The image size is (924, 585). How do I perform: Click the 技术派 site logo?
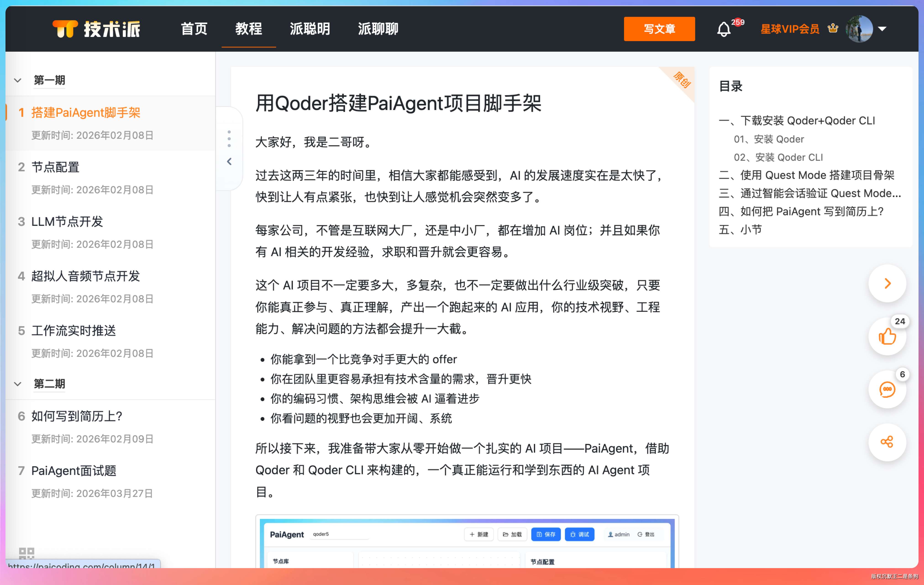click(96, 29)
